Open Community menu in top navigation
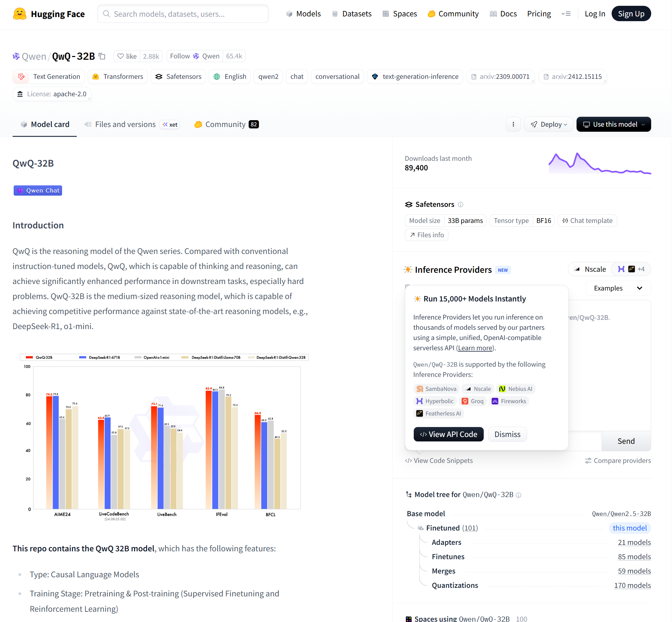The image size is (672, 622). (x=453, y=14)
